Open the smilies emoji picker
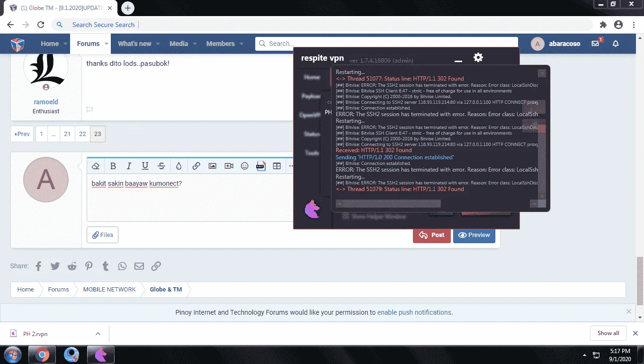The height and width of the screenshot is (364, 644). pyautogui.click(x=245, y=166)
